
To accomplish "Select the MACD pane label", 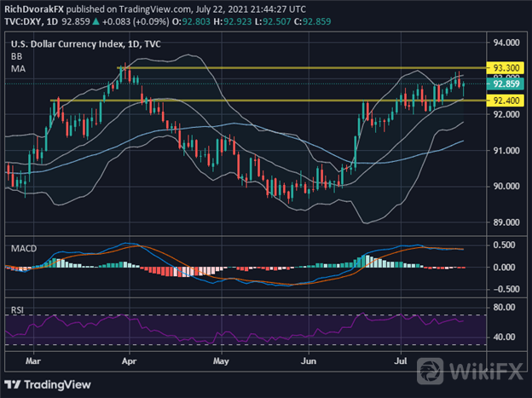I will click(22, 246).
